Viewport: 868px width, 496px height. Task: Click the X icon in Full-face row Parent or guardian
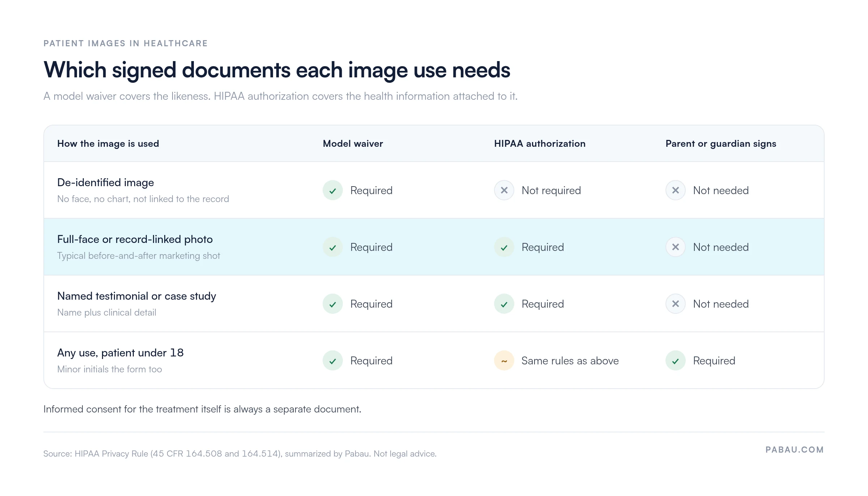[676, 247]
